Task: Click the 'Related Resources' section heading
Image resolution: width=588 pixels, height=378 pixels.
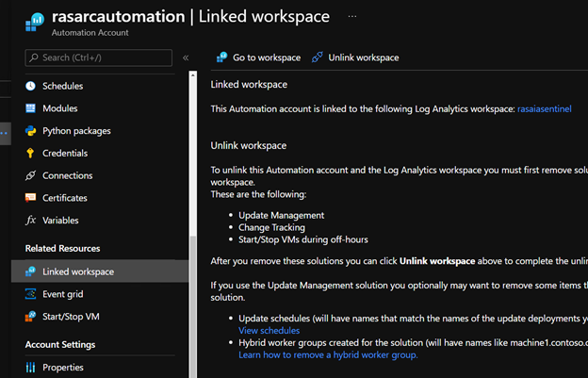Action: pos(62,248)
